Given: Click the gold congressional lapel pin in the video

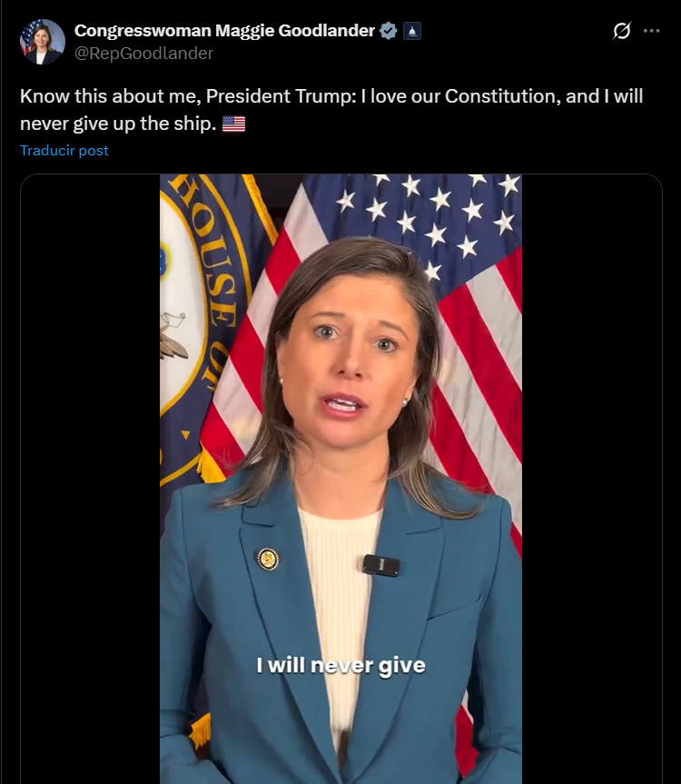Looking at the screenshot, I should [x=268, y=559].
